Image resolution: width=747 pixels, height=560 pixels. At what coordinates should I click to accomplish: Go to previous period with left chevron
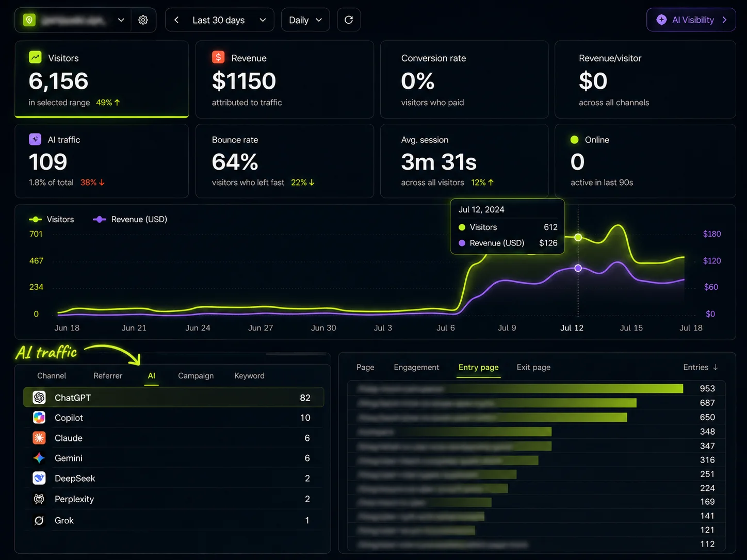(x=176, y=20)
